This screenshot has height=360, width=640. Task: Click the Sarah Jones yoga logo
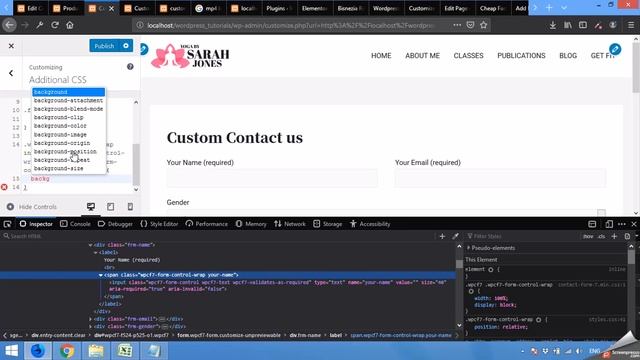[x=190, y=56]
